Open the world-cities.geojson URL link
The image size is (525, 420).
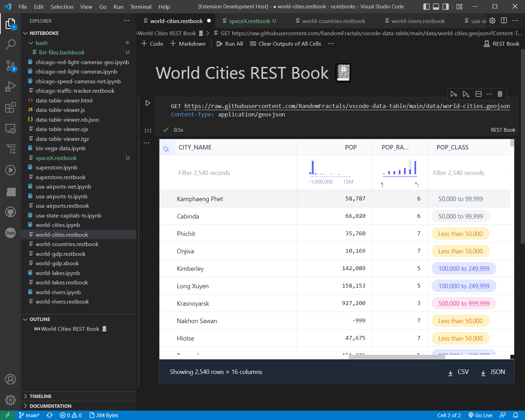pos(347,106)
